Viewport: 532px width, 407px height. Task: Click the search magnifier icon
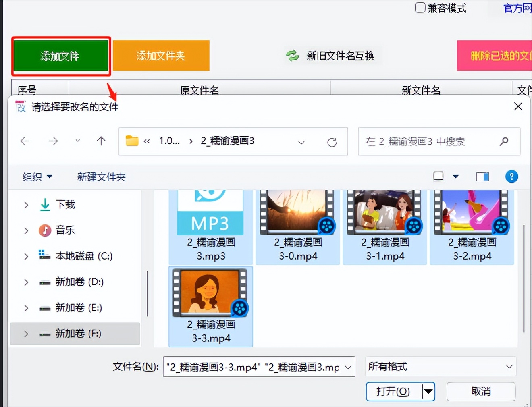[504, 141]
